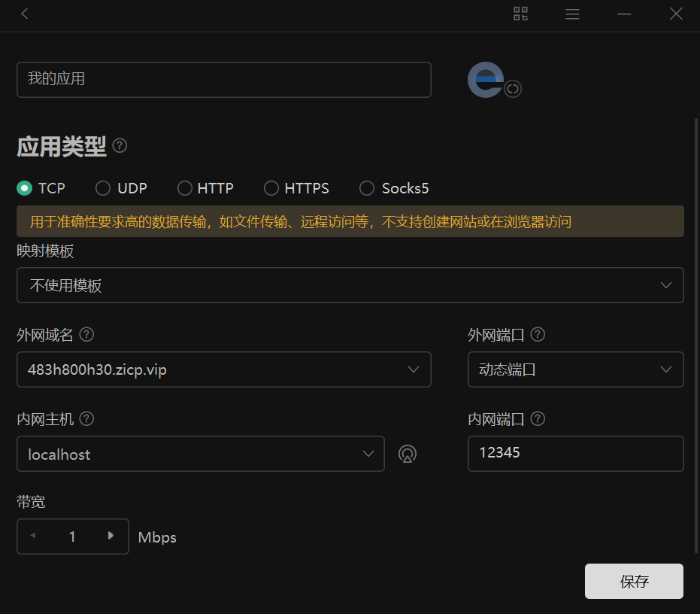Select Socks5 application type
700x614 pixels.
367,188
